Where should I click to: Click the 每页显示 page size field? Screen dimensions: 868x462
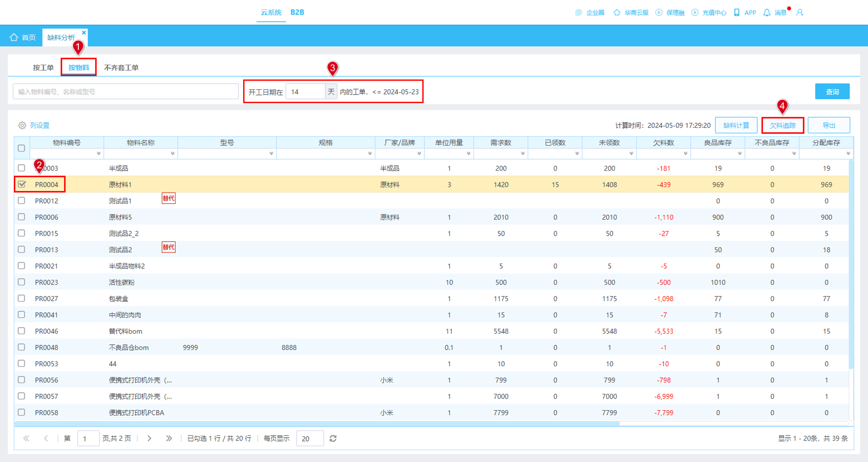(x=310, y=438)
